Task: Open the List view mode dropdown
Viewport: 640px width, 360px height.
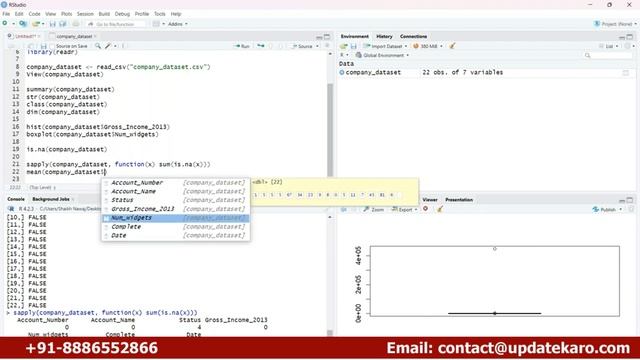Action: pyautogui.click(x=610, y=46)
